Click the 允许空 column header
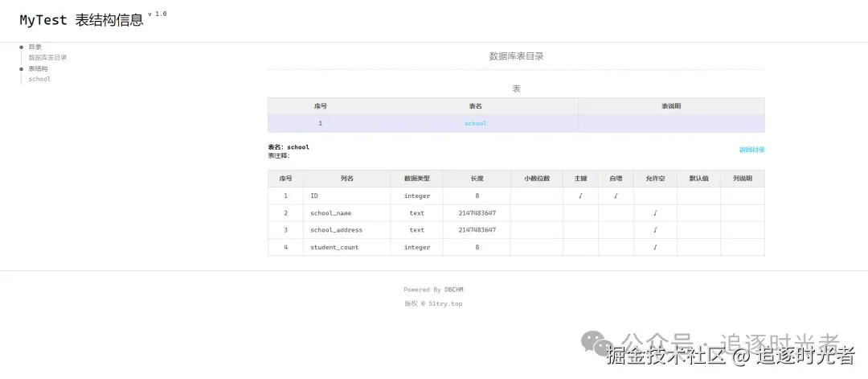868x379 pixels. click(x=655, y=179)
